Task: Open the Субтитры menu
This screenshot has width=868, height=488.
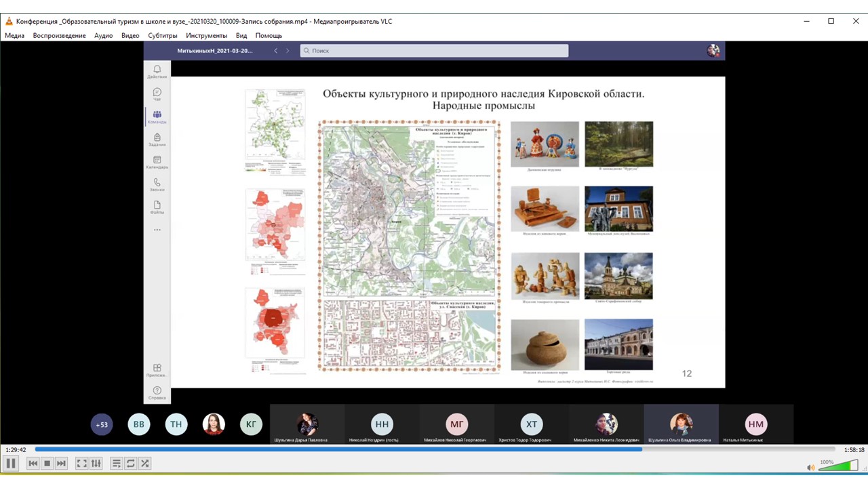Action: coord(162,35)
